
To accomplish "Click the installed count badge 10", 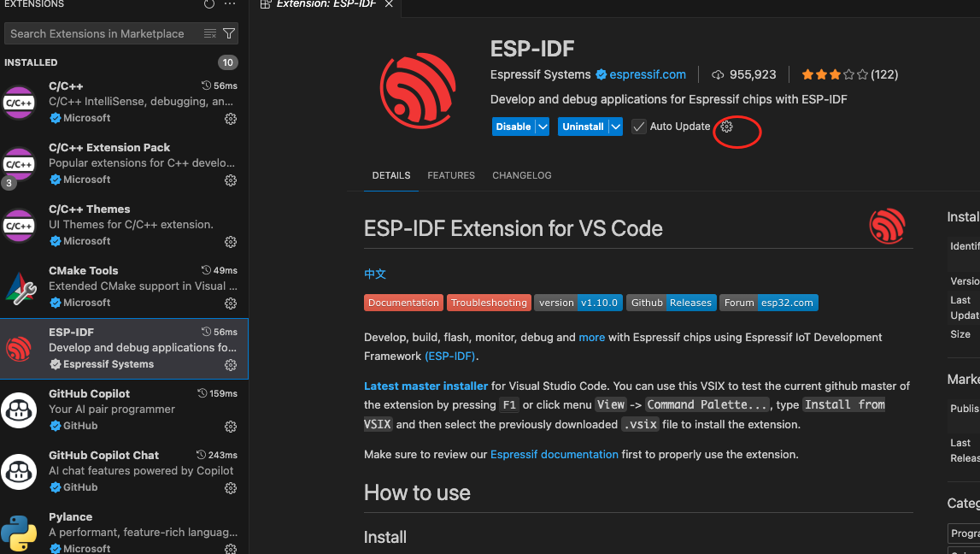I will coord(227,62).
